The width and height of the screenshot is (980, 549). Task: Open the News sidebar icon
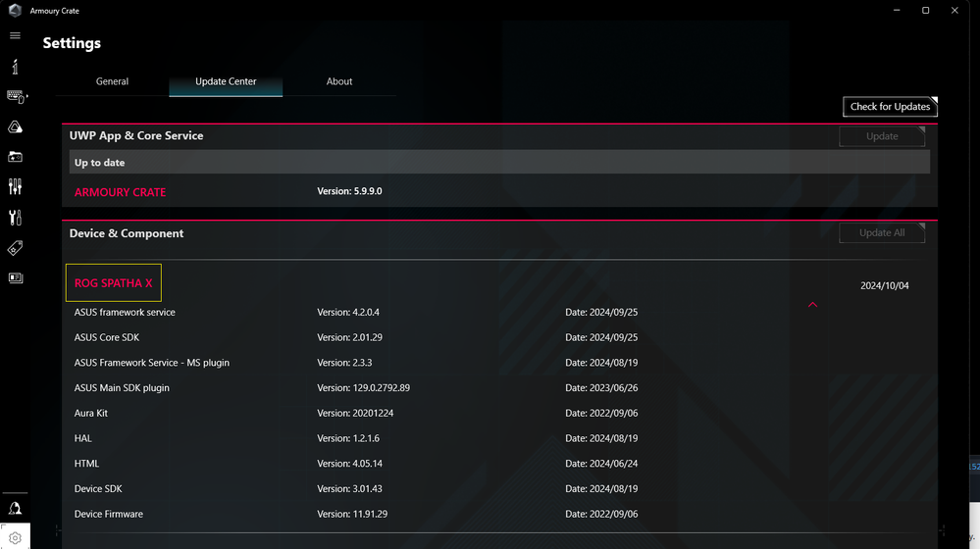coord(15,278)
